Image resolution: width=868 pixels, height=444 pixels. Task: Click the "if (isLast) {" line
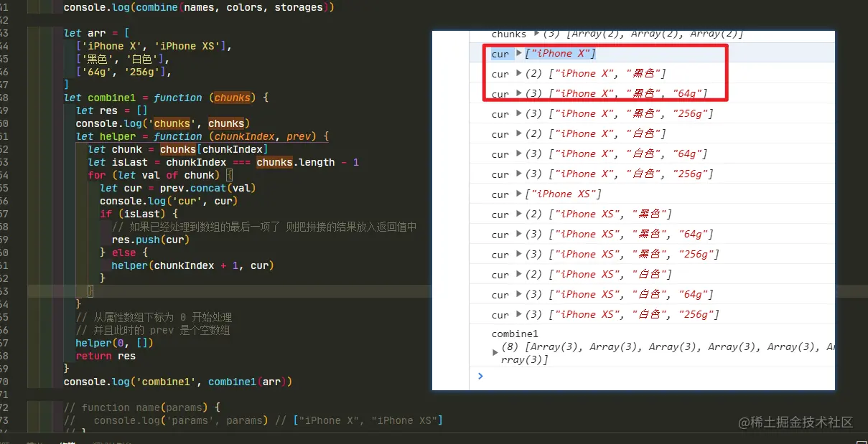(x=139, y=214)
